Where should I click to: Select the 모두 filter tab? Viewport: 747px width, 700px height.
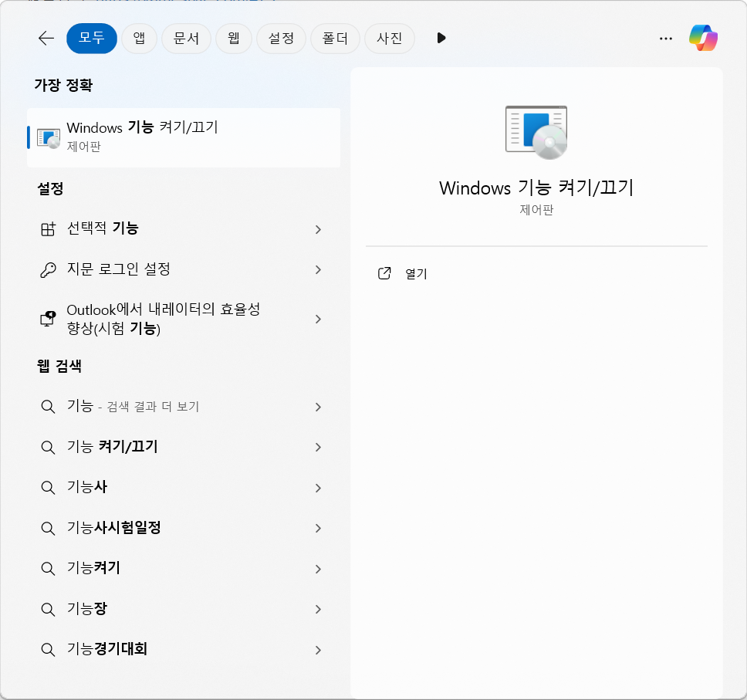coord(92,38)
